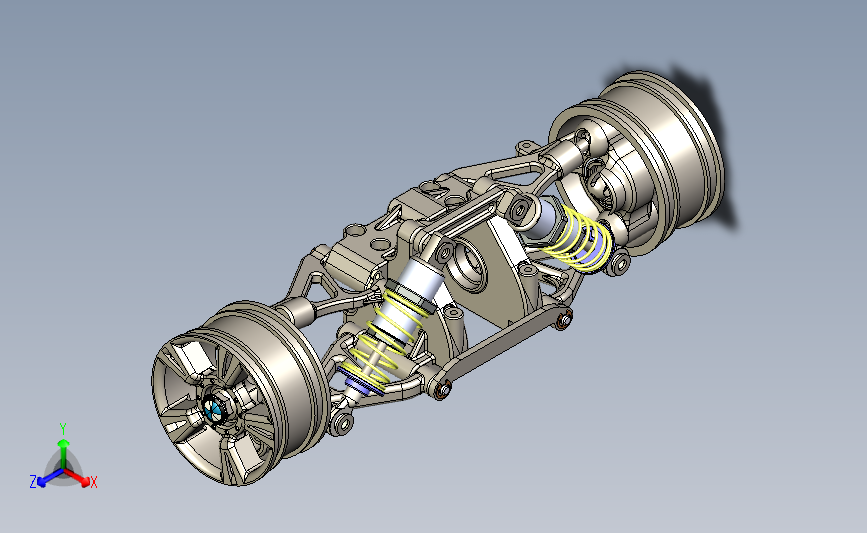Click the green Y axis arrow of triad
The image size is (867, 533).
(x=64, y=453)
